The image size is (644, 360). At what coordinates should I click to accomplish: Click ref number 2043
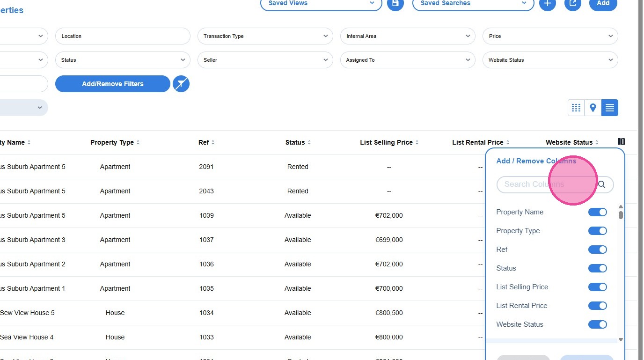[x=206, y=191]
